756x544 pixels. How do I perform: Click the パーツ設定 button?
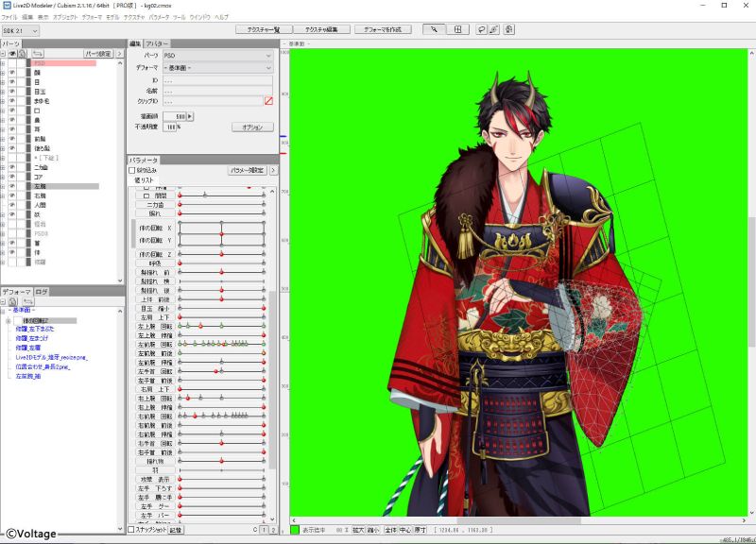pyautogui.click(x=99, y=54)
